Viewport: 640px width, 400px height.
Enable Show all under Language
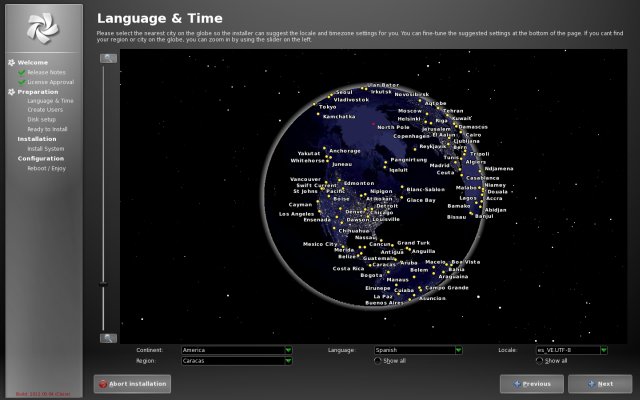[377, 360]
